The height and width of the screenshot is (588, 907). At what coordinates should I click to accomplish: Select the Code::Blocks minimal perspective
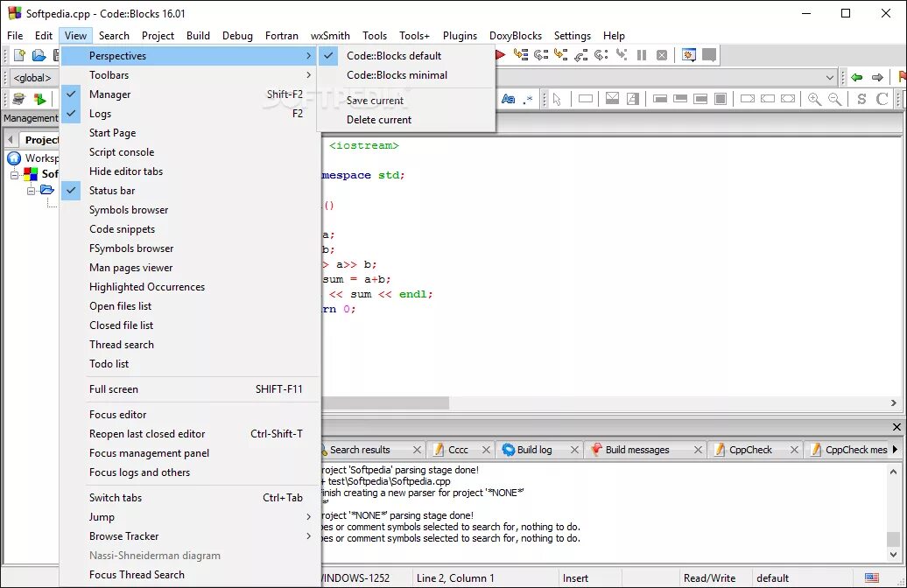pyautogui.click(x=406, y=74)
